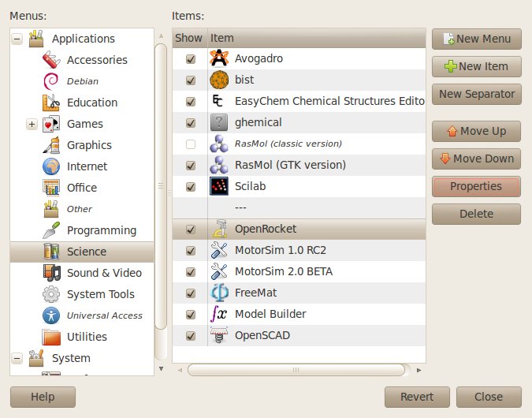Open the Accessories menu category
Image resolution: width=532 pixels, height=418 pixels.
(96, 60)
